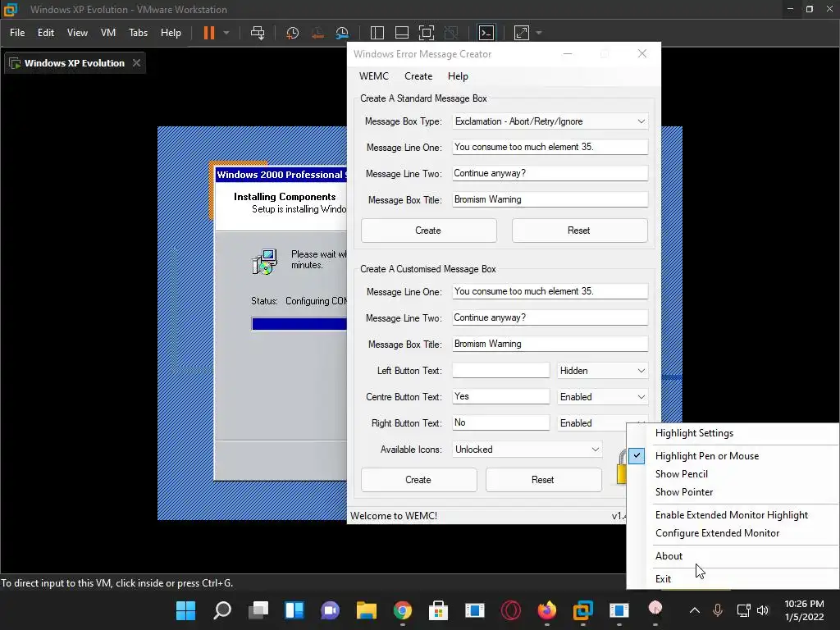Open the VMware Help menu
This screenshot has height=630, width=840.
click(x=171, y=33)
